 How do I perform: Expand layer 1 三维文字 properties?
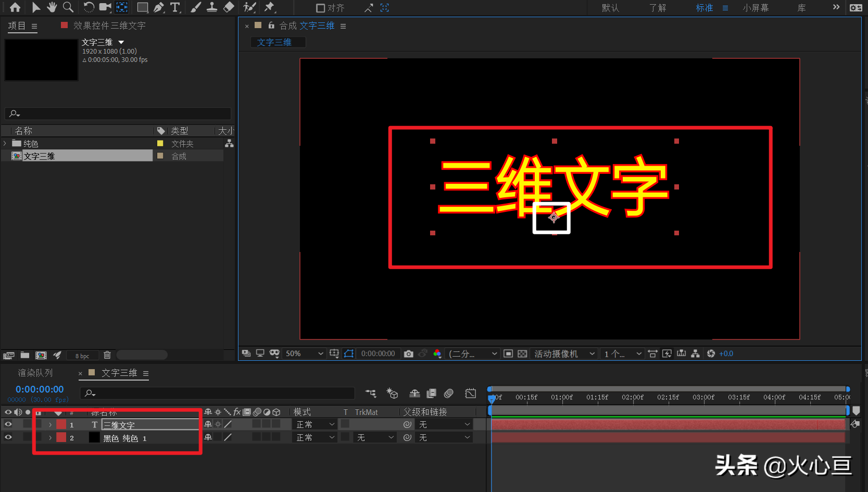coord(50,425)
